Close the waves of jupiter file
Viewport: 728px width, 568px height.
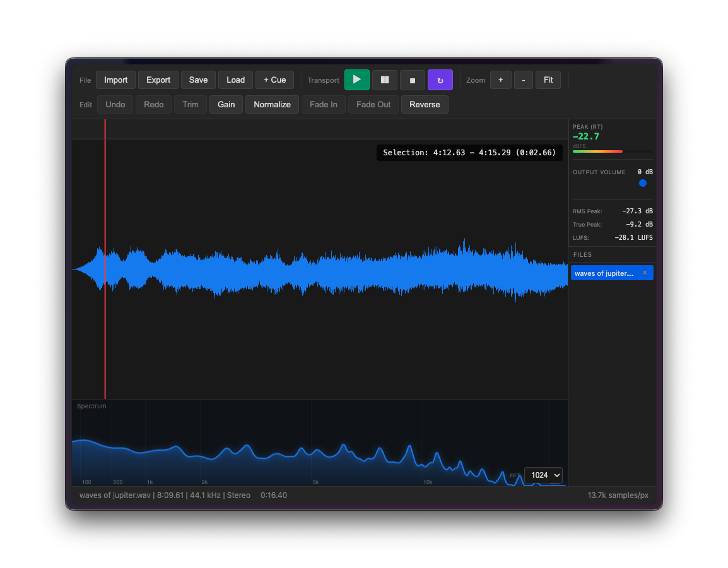click(x=645, y=273)
